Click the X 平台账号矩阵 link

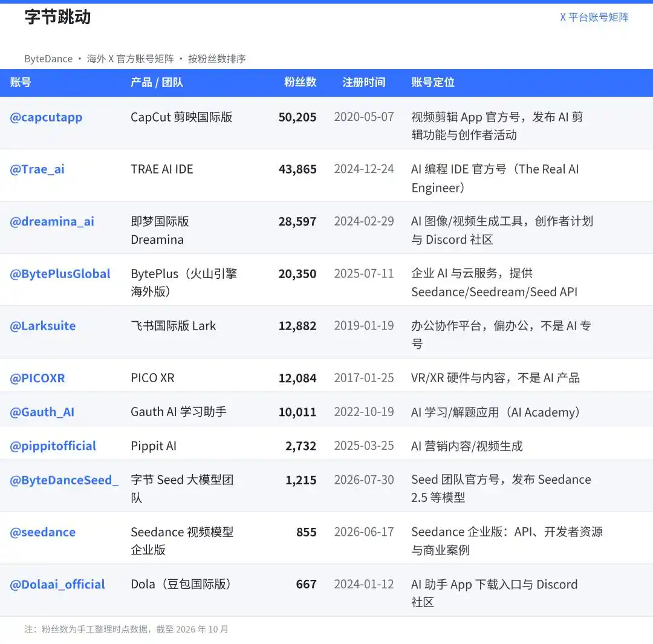click(x=594, y=18)
